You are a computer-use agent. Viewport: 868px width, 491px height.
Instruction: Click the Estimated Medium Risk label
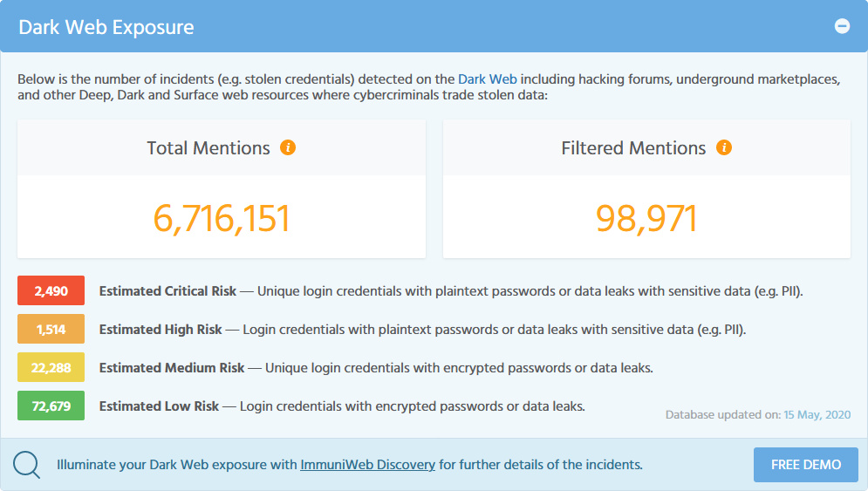click(172, 368)
